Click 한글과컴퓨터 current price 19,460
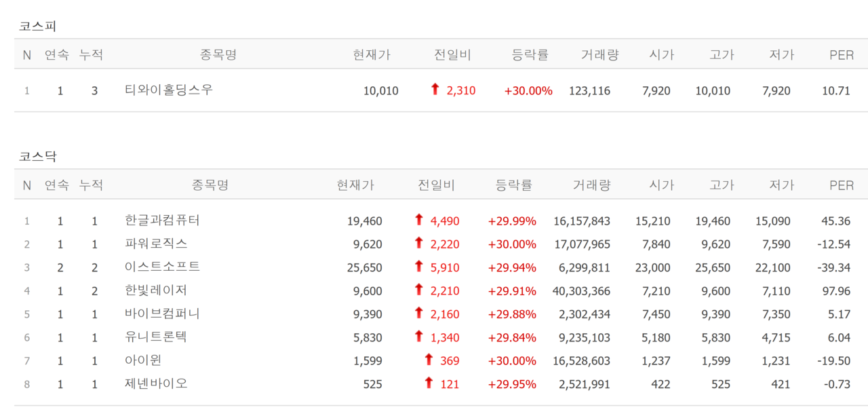The height and width of the screenshot is (412, 868). pos(365,221)
